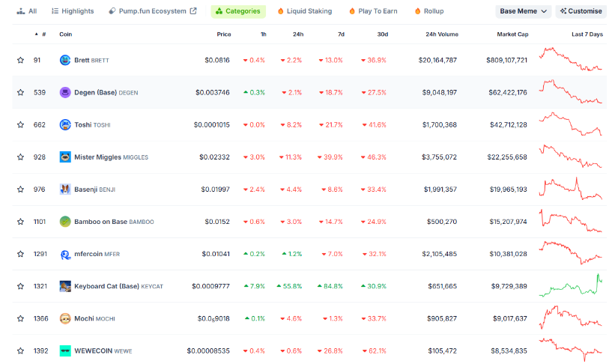Star the Bamboo on Base row
This screenshot has height=364, width=615.
(20, 222)
